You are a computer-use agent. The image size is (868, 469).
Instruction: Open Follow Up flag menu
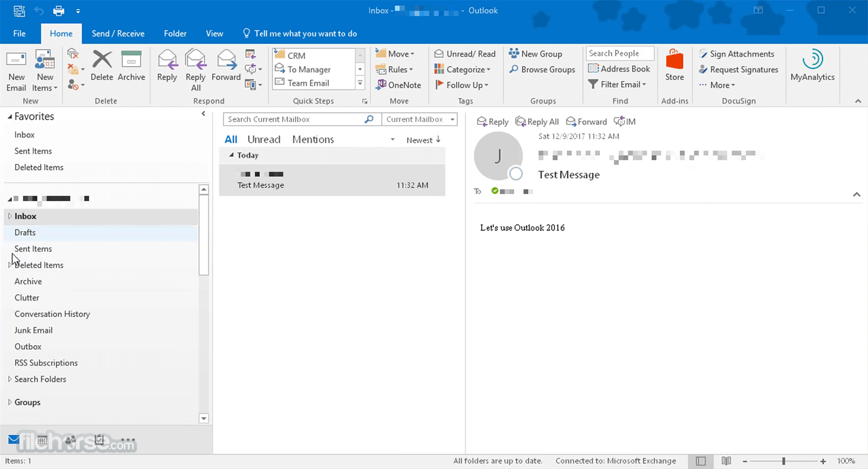point(462,85)
